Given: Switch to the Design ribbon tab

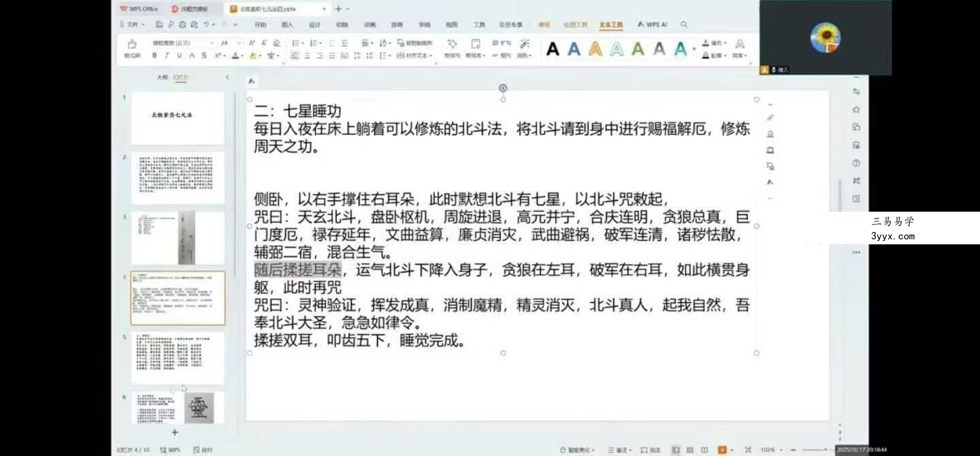Looking at the screenshot, I should (314, 25).
